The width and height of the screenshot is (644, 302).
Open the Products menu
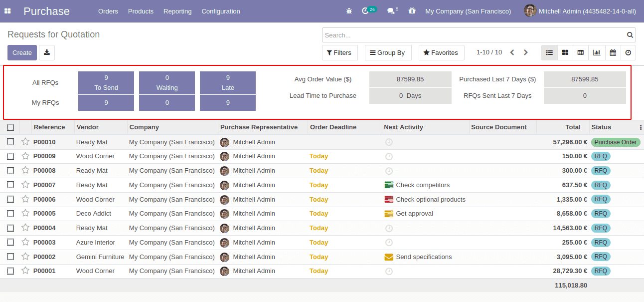[141, 11]
